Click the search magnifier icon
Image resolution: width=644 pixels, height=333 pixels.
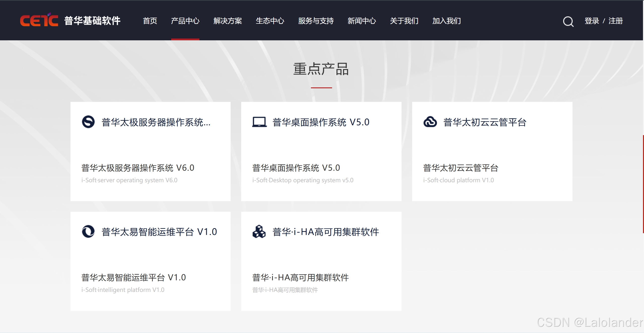click(x=568, y=21)
